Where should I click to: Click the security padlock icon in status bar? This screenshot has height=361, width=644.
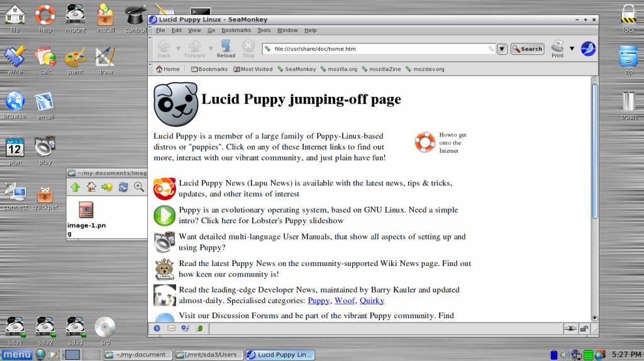click(x=584, y=328)
